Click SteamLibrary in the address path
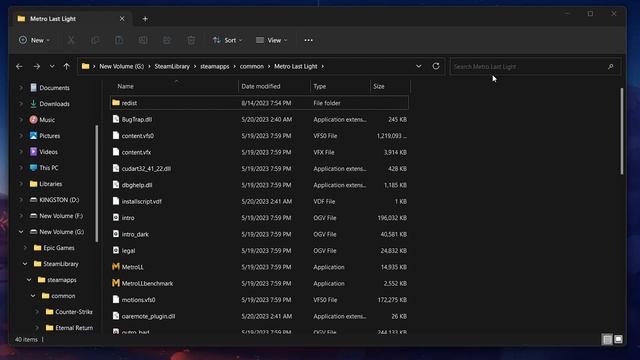Image resolution: width=640 pixels, height=360 pixels. coord(172,66)
